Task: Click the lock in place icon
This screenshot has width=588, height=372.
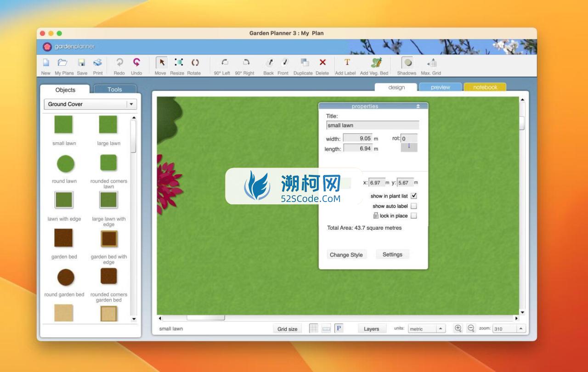Action: (x=376, y=215)
